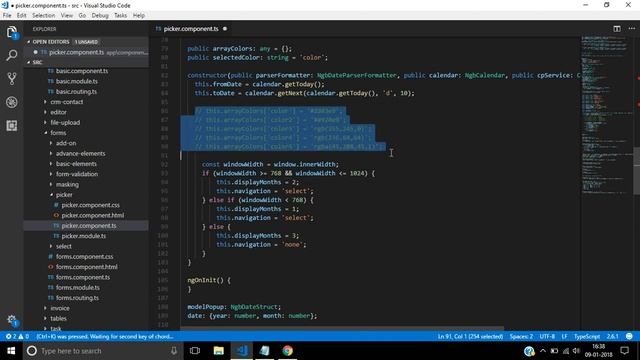The image size is (640, 360).
Task: Open the Search view in activity bar
Action: pos(12,55)
